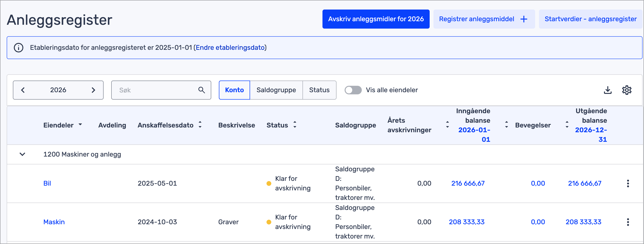
Task: Click the download export icon
Action: [608, 90]
